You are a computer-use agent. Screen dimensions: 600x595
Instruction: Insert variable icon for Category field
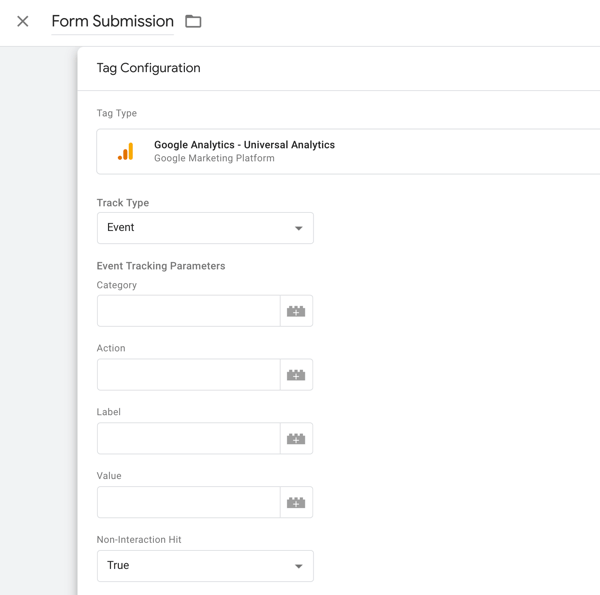[296, 311]
